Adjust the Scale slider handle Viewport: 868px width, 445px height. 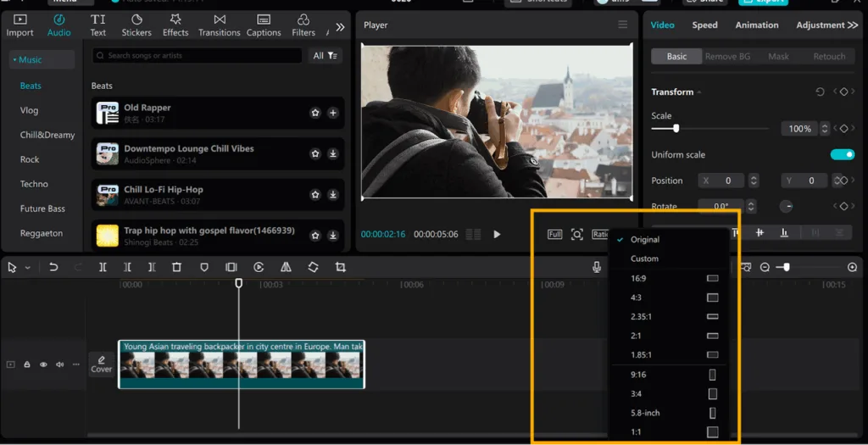coord(676,128)
